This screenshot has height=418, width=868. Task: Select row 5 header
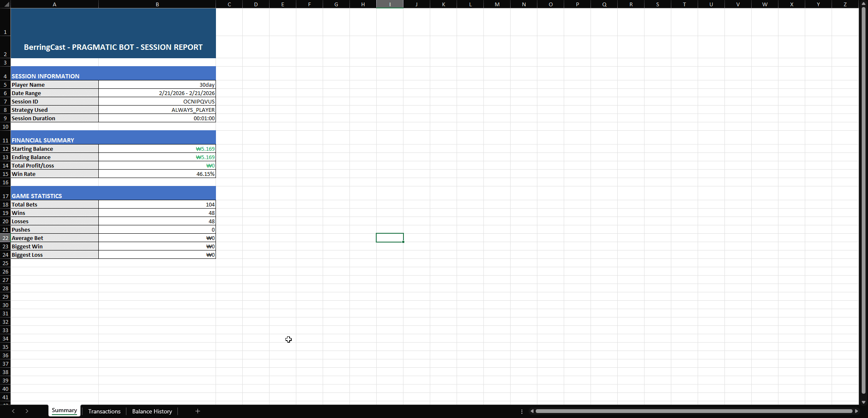(x=5, y=85)
